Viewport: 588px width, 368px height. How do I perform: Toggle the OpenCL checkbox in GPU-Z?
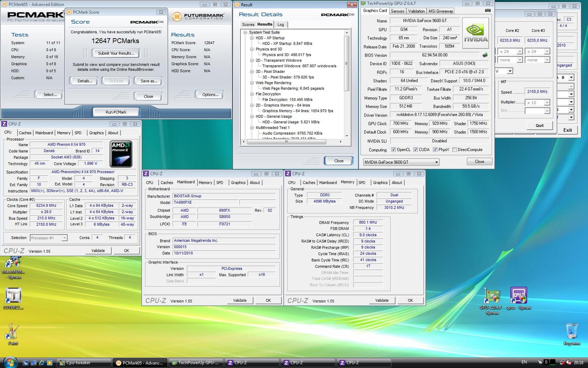[x=394, y=150]
